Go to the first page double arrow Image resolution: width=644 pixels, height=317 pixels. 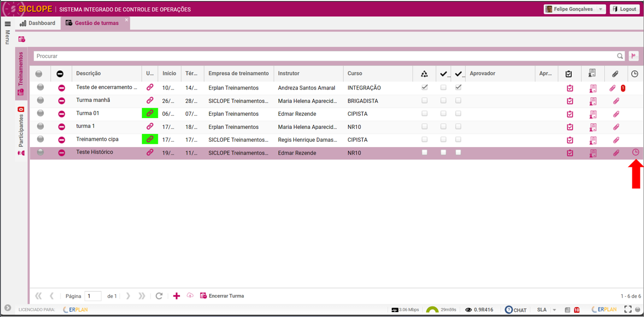[38, 296]
